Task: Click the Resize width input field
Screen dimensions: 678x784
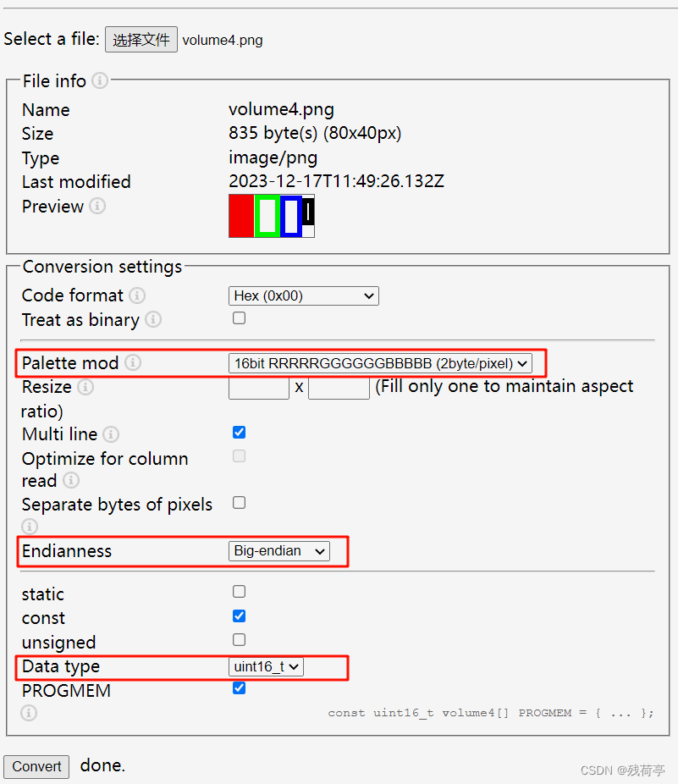Action: [x=257, y=388]
